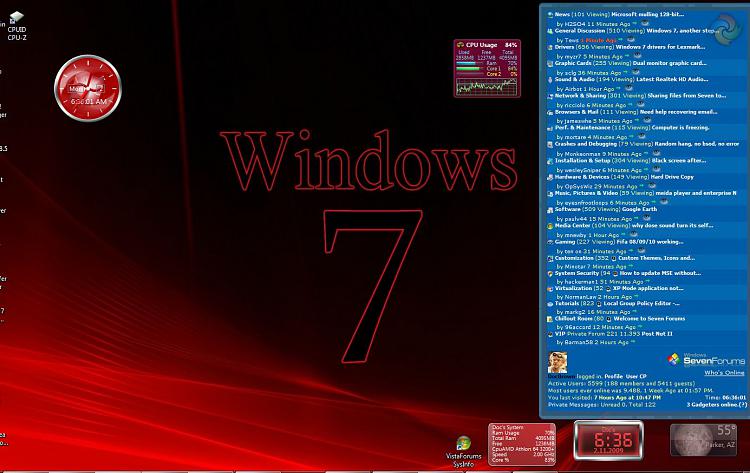750x473 pixels.
Task: Open thread 'Dual monitor graphic card...'
Action: coord(669,64)
